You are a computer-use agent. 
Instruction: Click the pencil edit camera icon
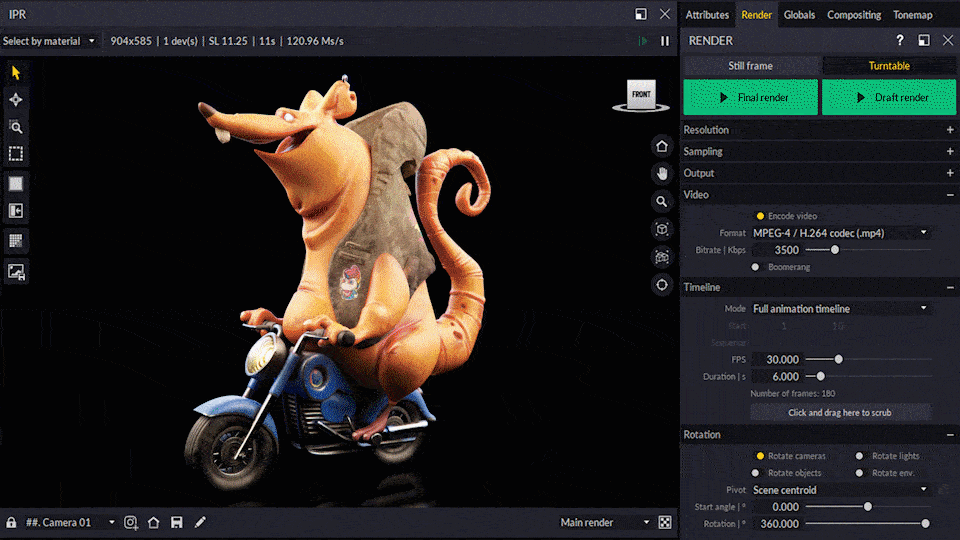pos(200,522)
